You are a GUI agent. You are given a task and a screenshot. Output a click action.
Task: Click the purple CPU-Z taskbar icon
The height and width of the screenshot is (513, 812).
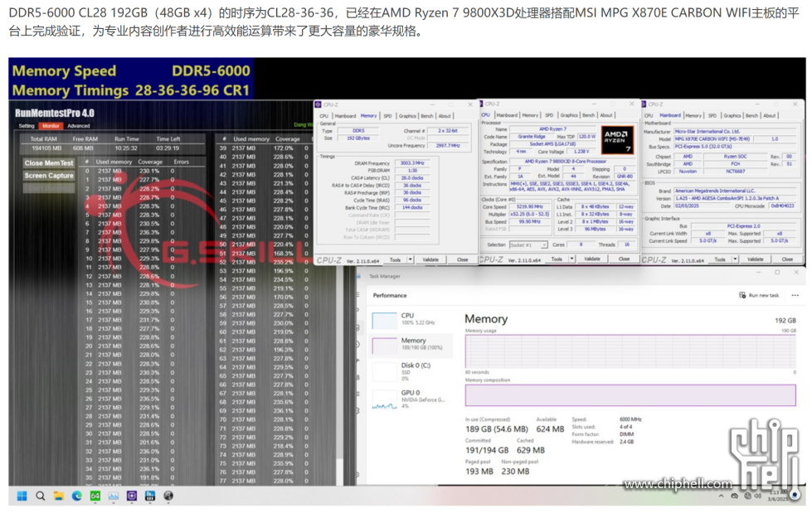(132, 496)
